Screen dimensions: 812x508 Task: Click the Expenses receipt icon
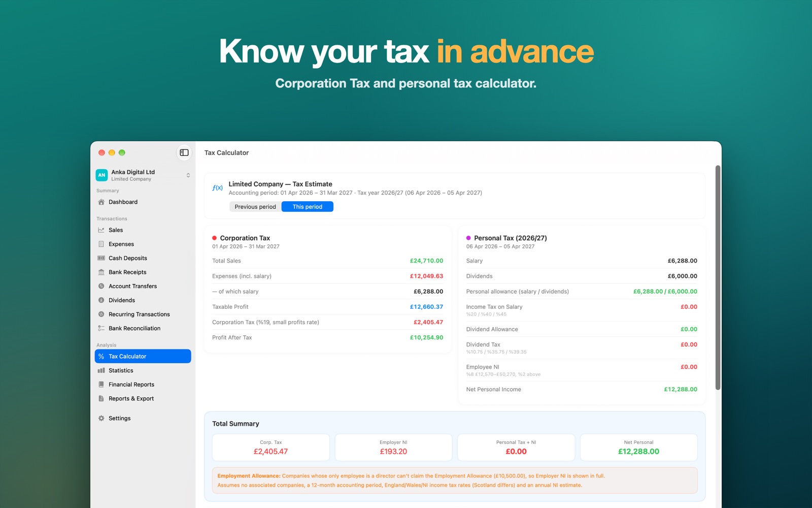[101, 244]
